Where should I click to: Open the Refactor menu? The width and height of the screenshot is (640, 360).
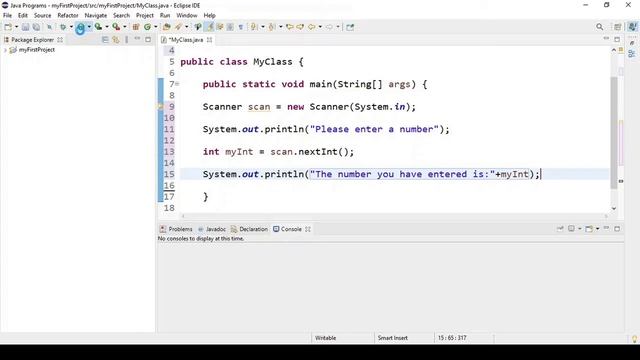click(68, 16)
